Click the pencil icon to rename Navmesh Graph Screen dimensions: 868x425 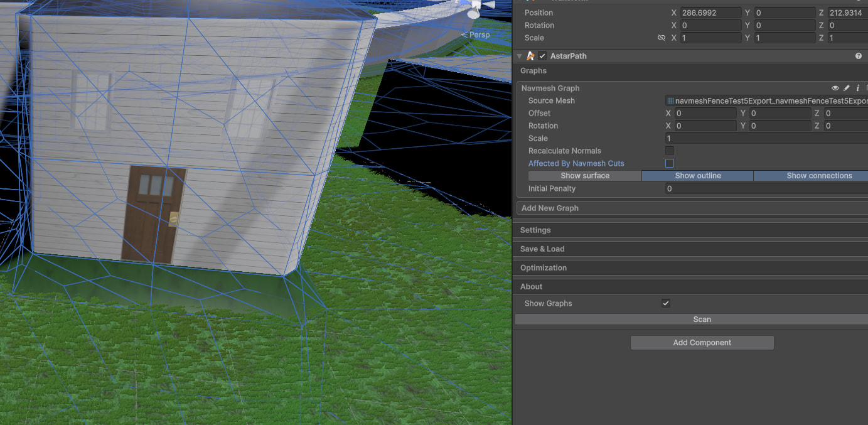click(x=846, y=89)
